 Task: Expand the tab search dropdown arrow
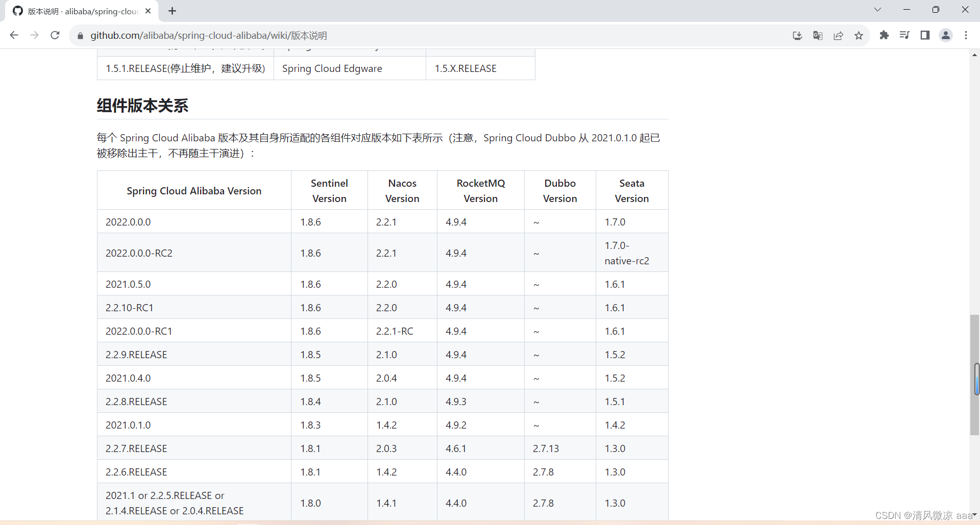click(x=877, y=10)
